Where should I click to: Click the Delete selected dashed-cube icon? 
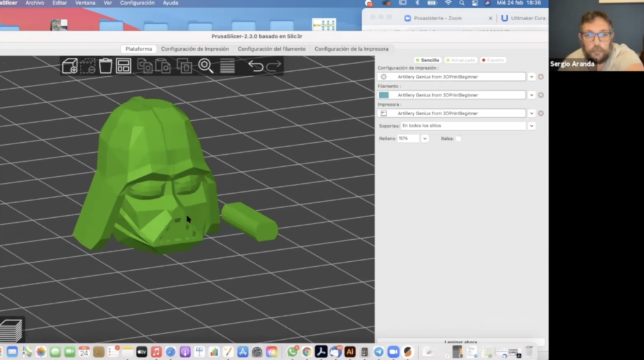[87, 65]
